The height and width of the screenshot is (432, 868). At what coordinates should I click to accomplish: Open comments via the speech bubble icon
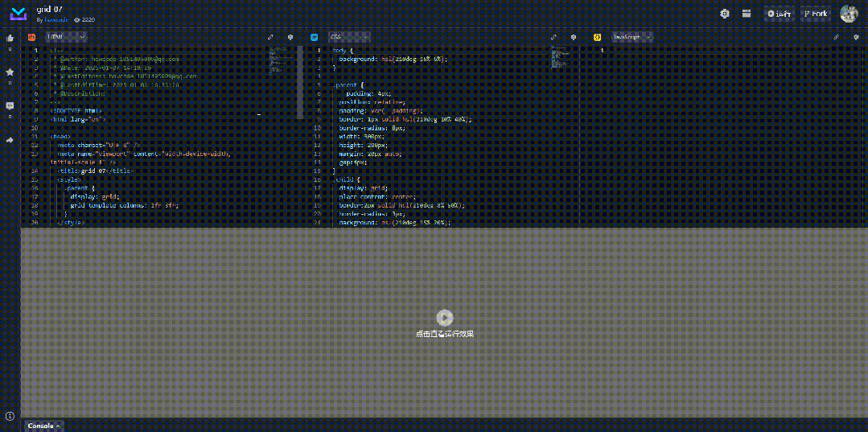tap(10, 105)
